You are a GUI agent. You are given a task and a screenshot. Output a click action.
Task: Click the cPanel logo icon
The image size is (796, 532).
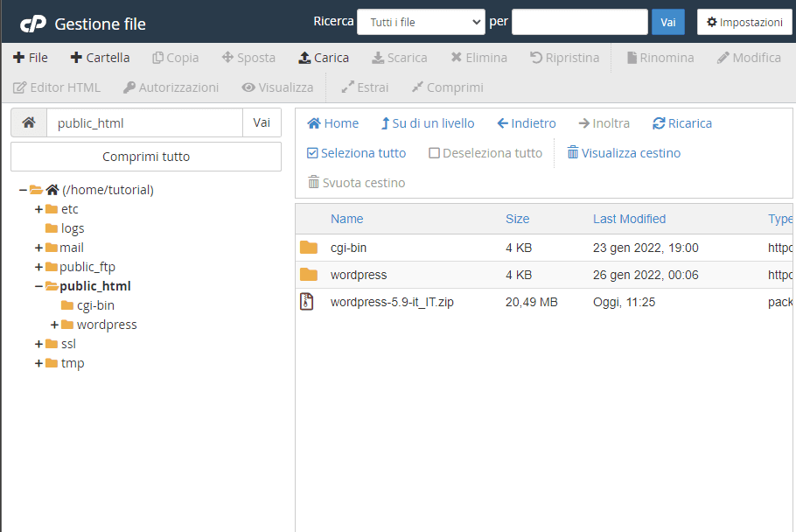click(x=33, y=24)
